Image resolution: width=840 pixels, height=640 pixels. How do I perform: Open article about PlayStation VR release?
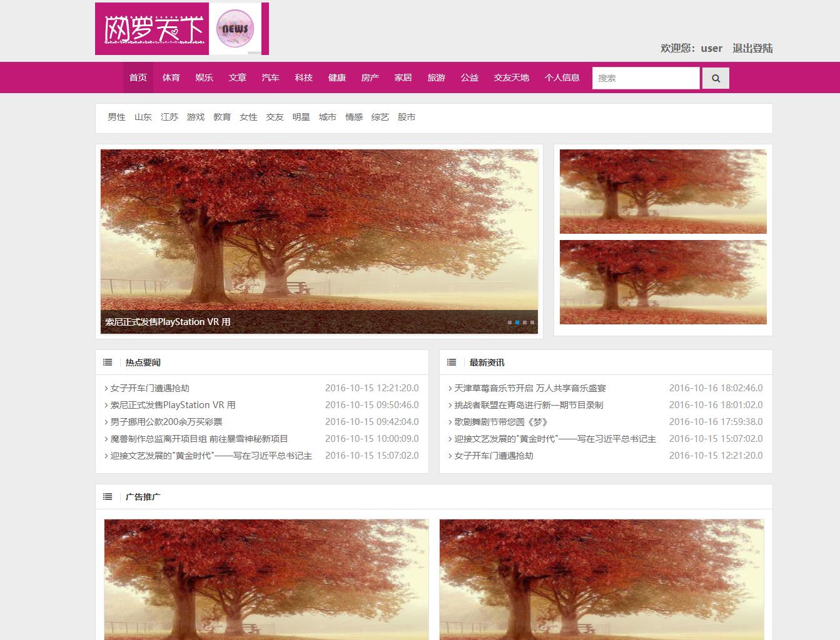(173, 404)
